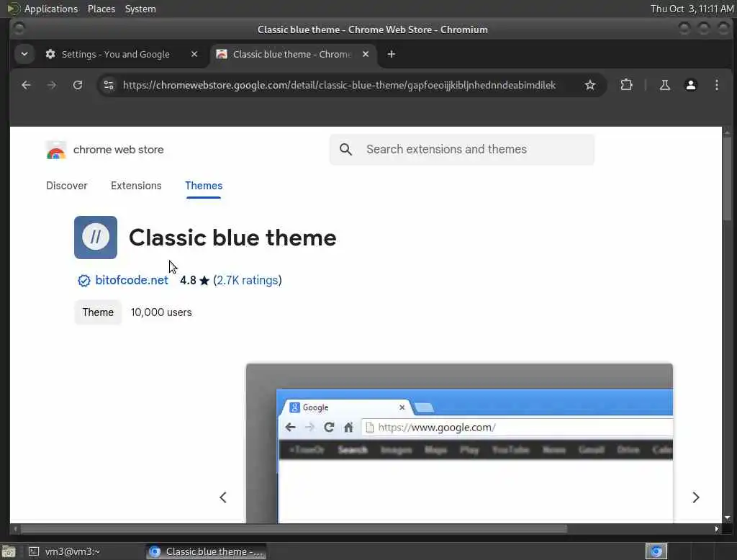Click the horizontal scrollbar thumb

(x=294, y=529)
